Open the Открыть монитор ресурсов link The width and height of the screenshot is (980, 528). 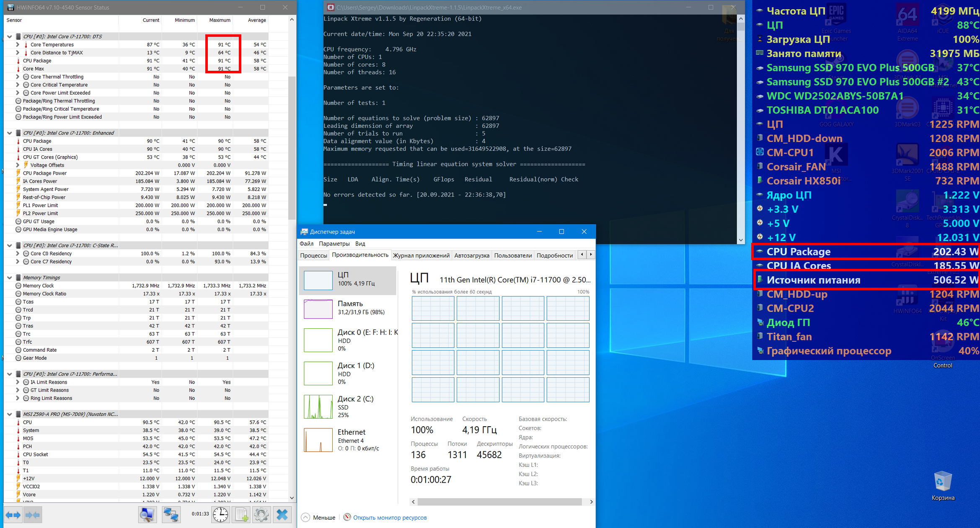pyautogui.click(x=390, y=518)
